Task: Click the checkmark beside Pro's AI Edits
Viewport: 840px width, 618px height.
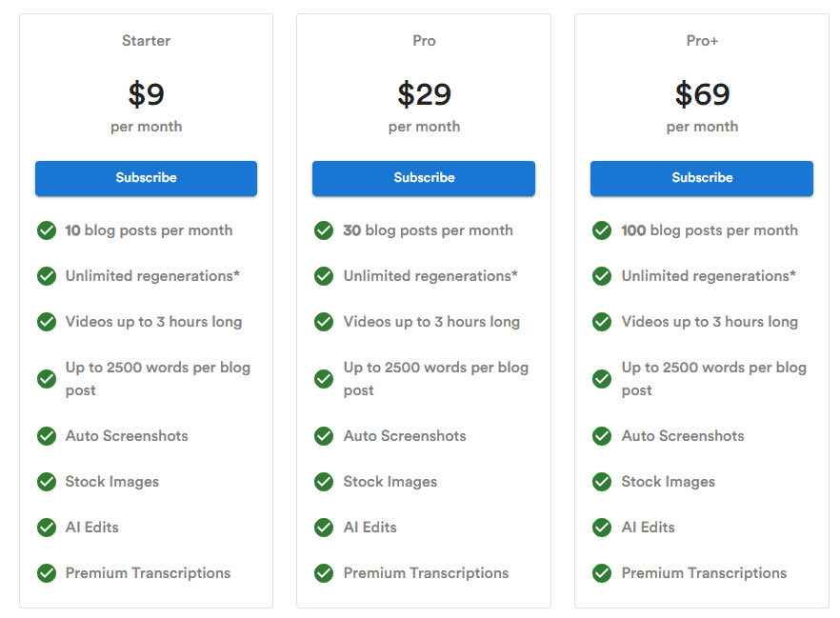Action: pyautogui.click(x=324, y=528)
